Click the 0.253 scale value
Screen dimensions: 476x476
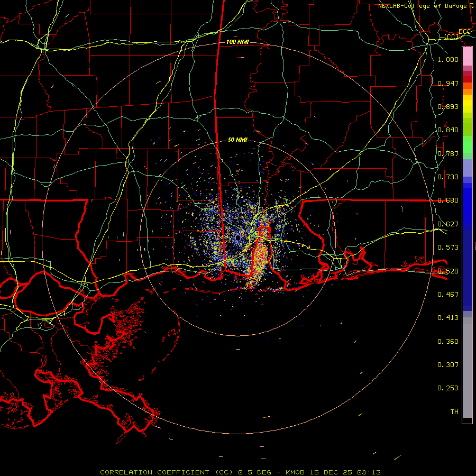[448, 388]
